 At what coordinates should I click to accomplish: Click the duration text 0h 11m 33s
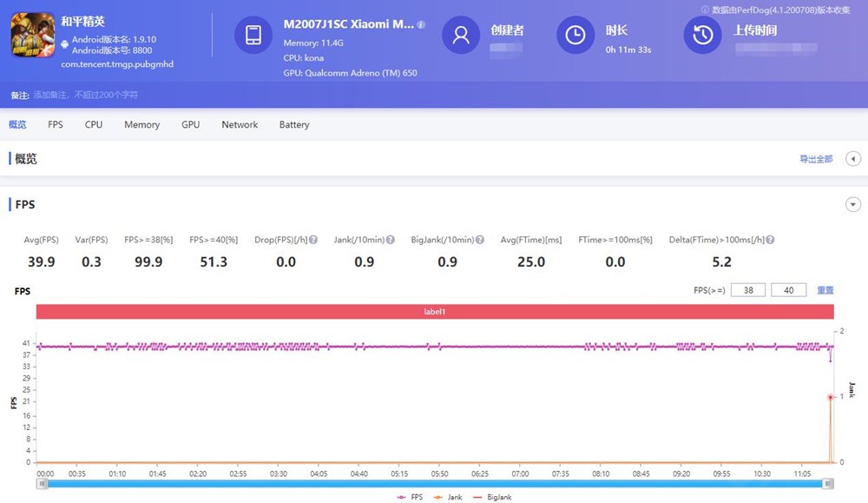tap(628, 50)
